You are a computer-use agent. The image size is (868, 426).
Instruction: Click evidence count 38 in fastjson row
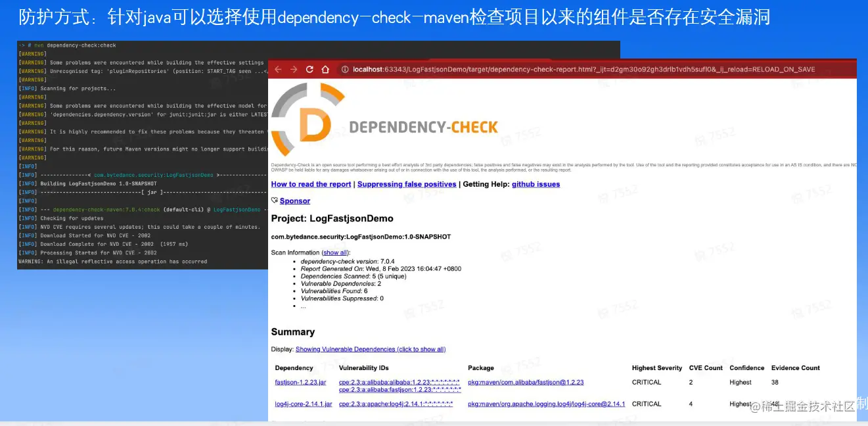[775, 382]
